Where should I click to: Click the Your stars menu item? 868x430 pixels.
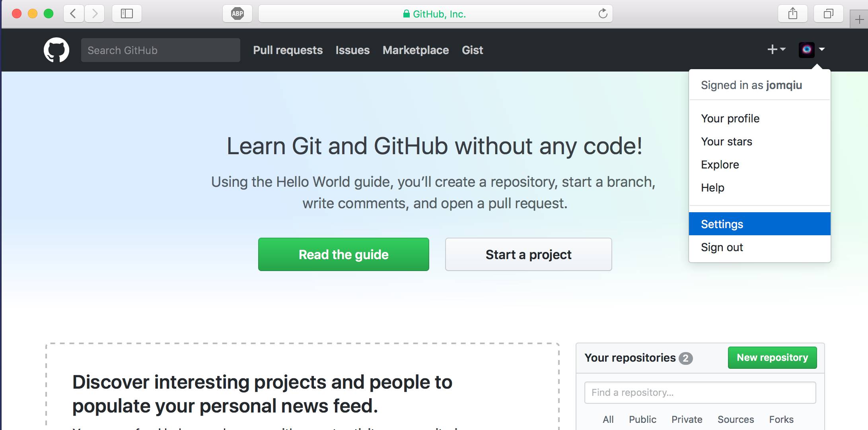click(727, 141)
